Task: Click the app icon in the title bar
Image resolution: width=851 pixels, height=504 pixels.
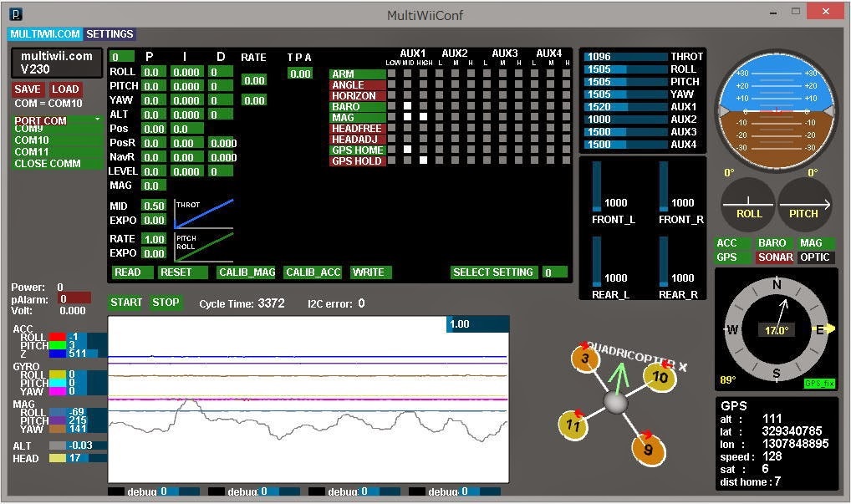Action: tap(17, 14)
